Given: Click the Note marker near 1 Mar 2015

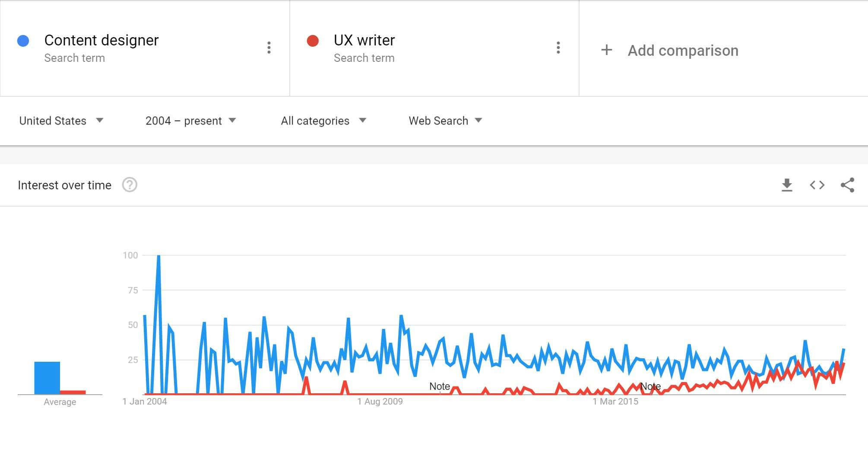Looking at the screenshot, I should [x=650, y=386].
